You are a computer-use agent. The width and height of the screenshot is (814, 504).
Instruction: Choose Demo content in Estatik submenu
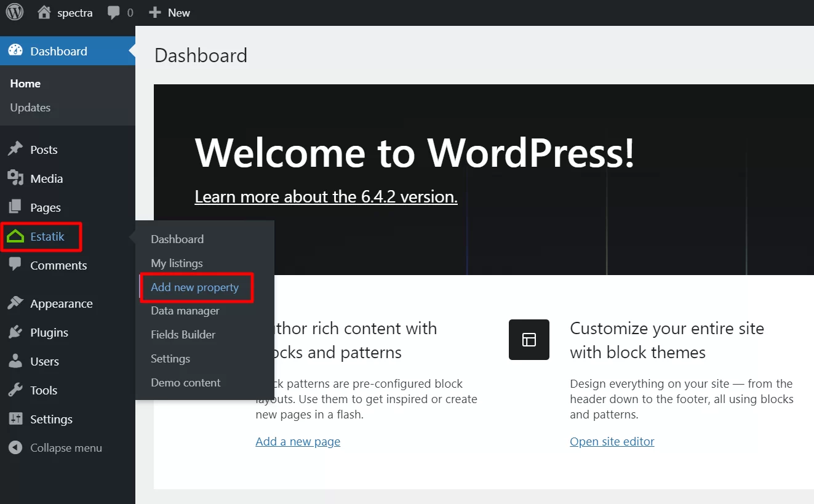(186, 383)
